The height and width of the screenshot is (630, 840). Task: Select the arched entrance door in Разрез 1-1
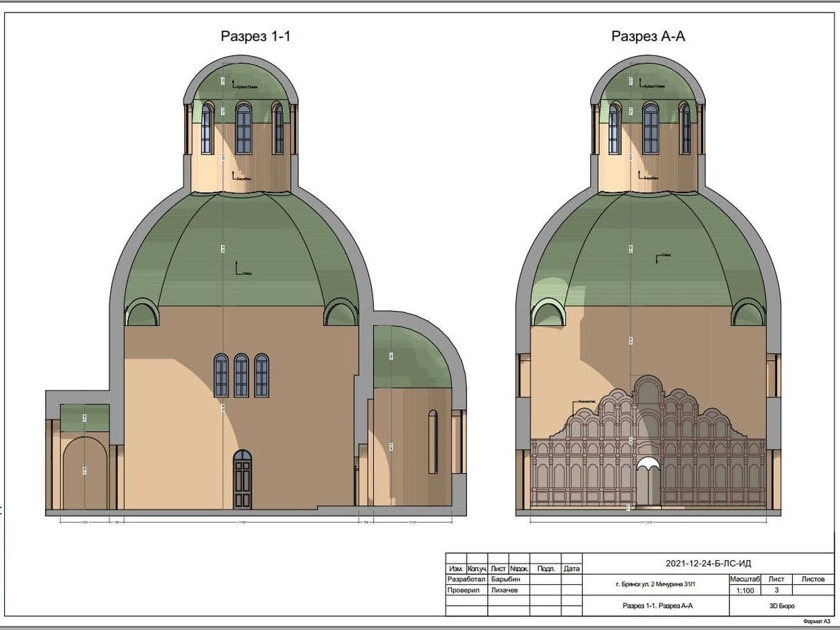(242, 479)
